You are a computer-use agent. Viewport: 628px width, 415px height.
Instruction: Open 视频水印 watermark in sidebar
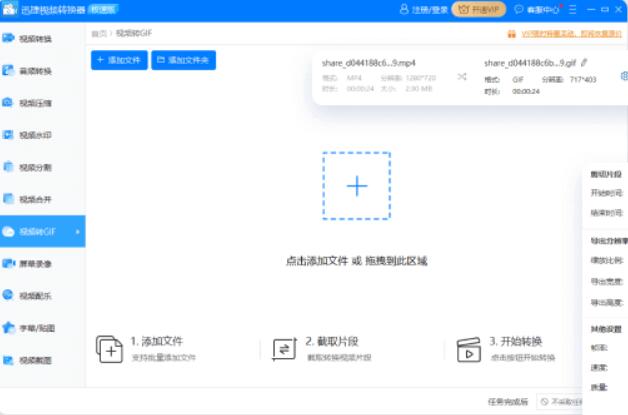[x=42, y=135]
